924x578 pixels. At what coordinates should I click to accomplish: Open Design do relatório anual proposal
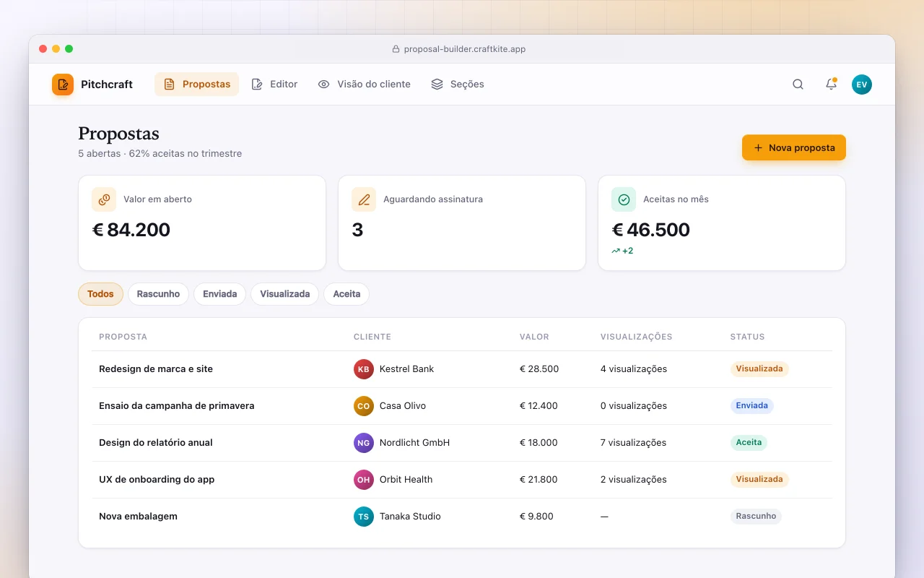156,443
